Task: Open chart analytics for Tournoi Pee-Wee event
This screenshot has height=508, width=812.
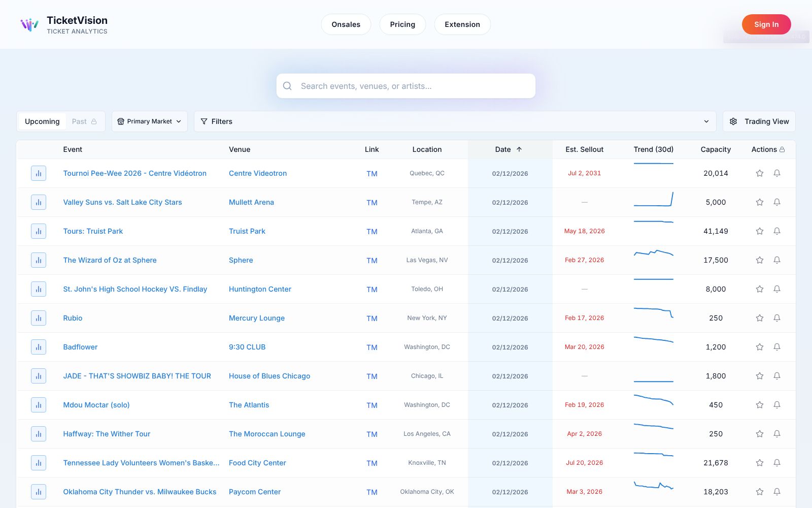Action: [x=39, y=173]
